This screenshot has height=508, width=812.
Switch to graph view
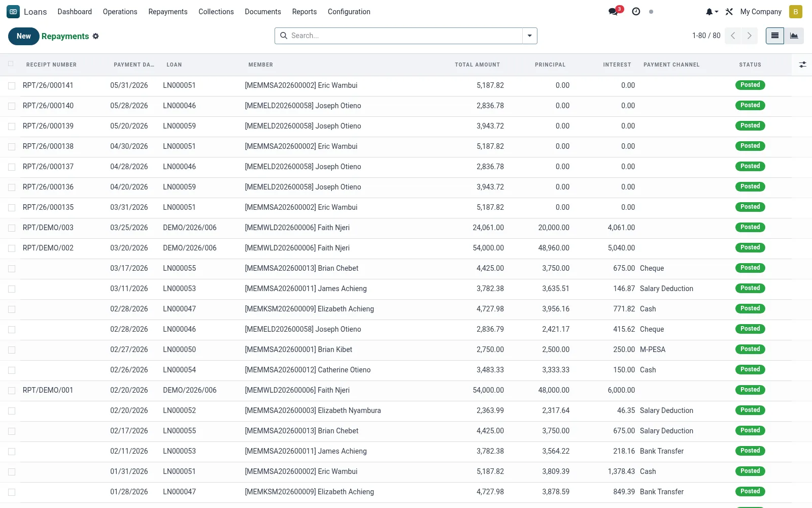[794, 36]
